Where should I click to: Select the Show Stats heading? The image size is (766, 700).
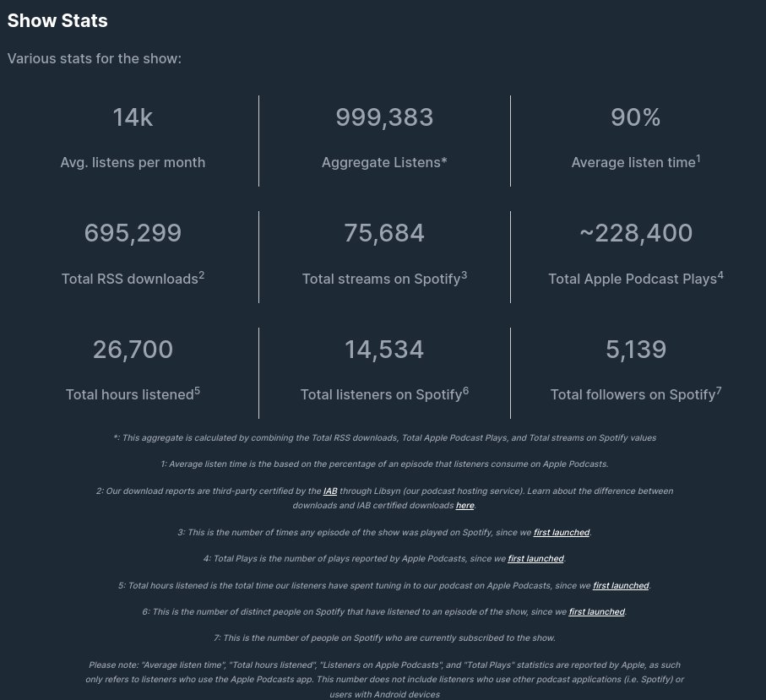pos(57,20)
